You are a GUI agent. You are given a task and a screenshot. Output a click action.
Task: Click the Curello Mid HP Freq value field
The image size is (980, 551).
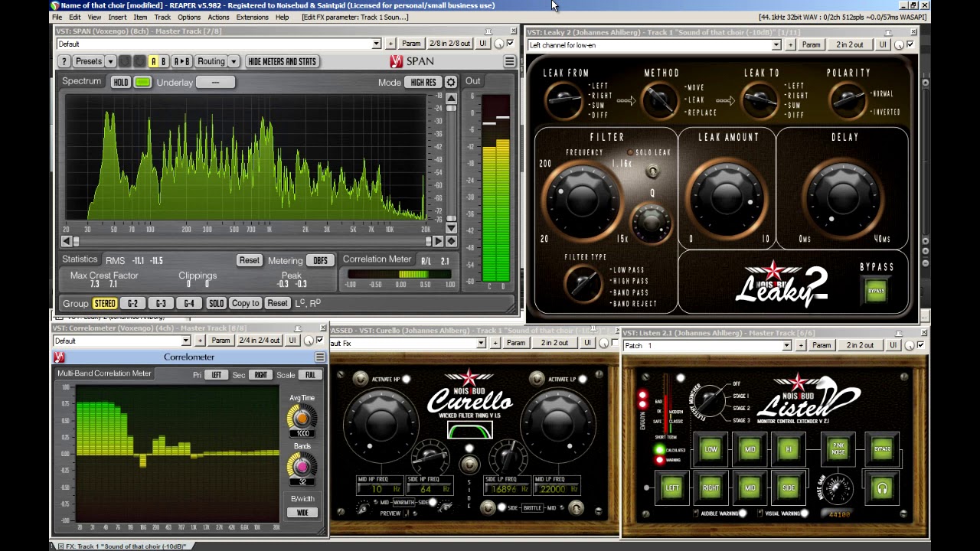(x=380, y=488)
